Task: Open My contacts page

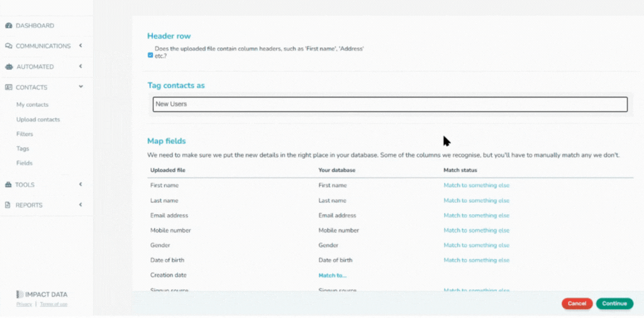Action: (x=33, y=105)
